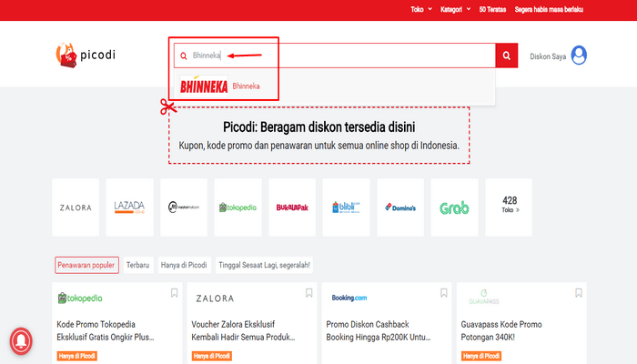Click Hanya di Picodi badge on Tokopedia card

coord(76,356)
